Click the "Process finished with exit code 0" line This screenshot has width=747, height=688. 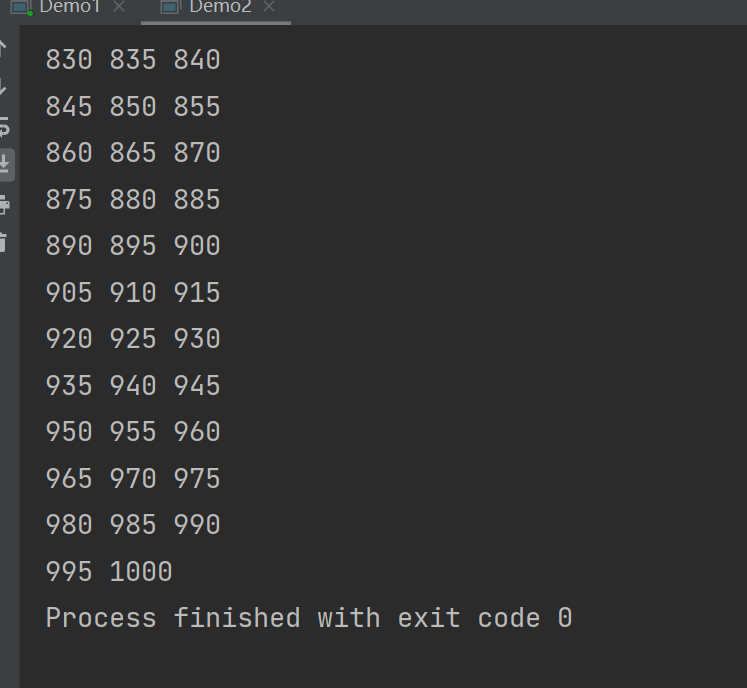coord(309,618)
